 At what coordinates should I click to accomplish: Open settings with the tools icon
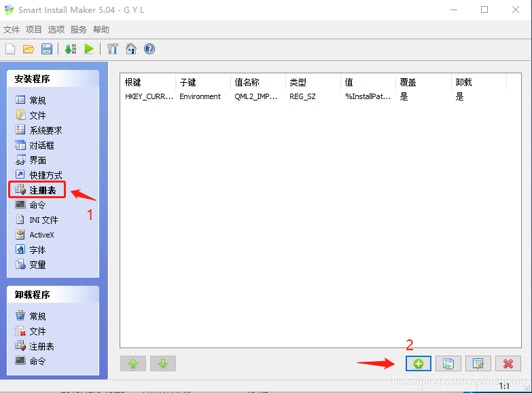click(x=112, y=49)
